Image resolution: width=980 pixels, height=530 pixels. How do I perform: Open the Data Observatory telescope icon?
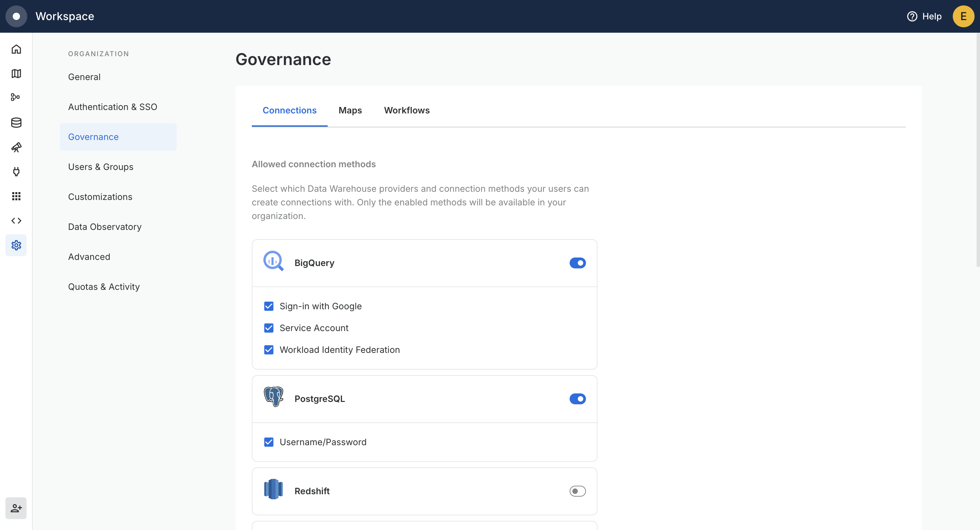pyautogui.click(x=16, y=147)
